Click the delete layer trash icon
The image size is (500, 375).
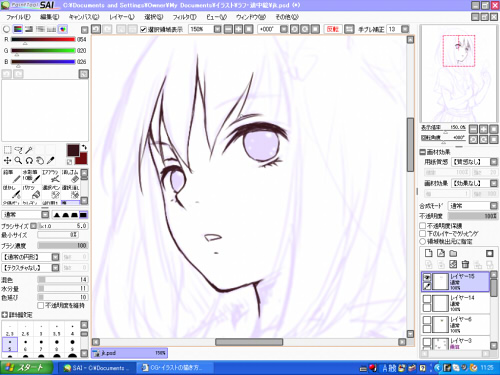(465, 265)
